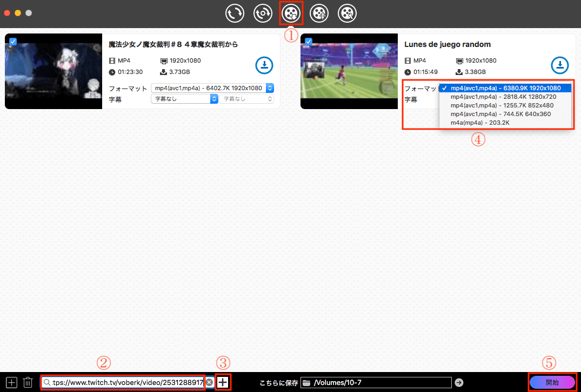Uncheck the Lunes de juego random checkbox
The image size is (581, 392).
309,41
